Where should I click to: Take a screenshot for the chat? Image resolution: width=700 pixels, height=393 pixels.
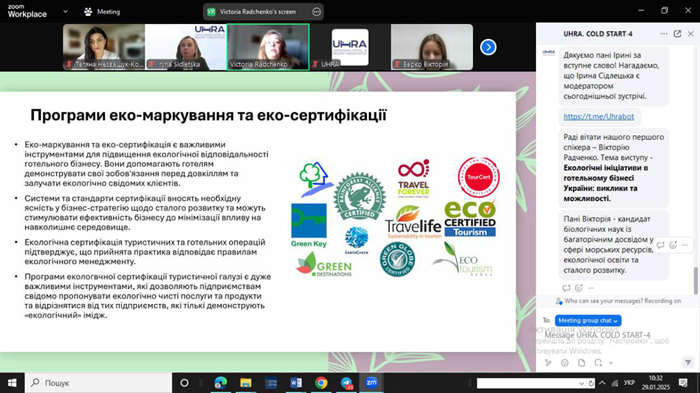tap(598, 363)
